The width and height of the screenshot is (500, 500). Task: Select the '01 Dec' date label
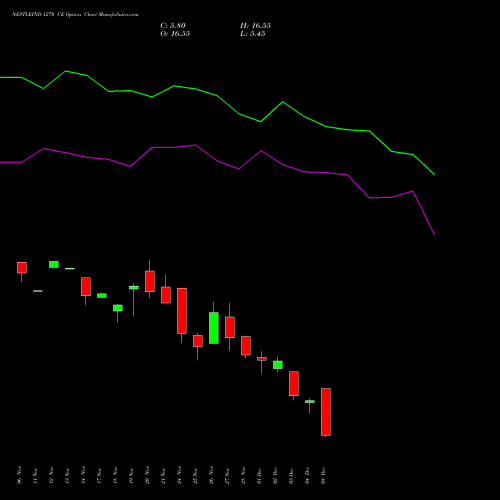pos(259,475)
